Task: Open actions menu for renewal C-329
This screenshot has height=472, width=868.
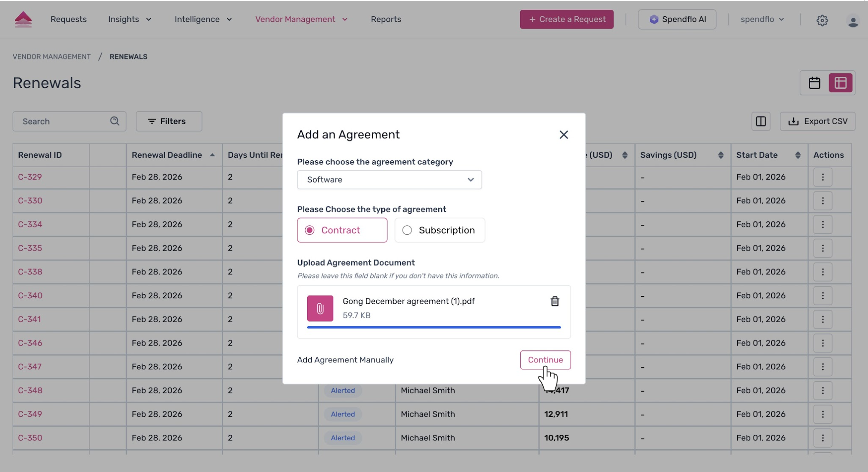Action: (x=822, y=177)
